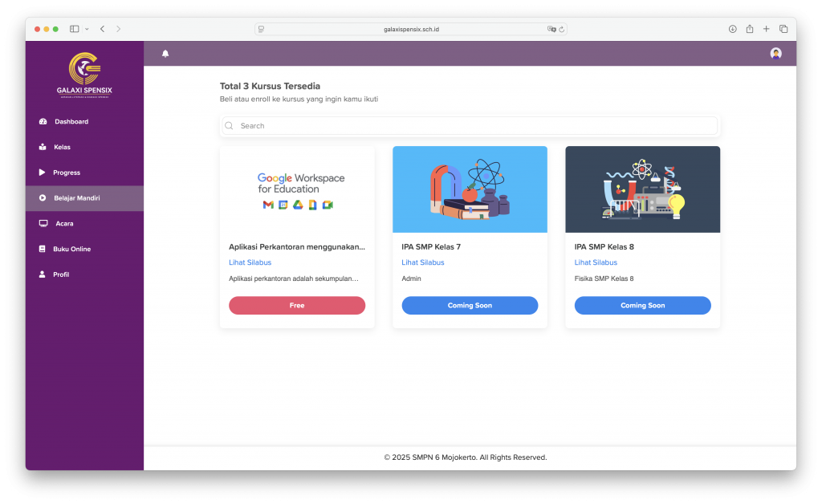
Task: Click the Belajar Mandiri circle icon
Action: pyautogui.click(x=43, y=198)
